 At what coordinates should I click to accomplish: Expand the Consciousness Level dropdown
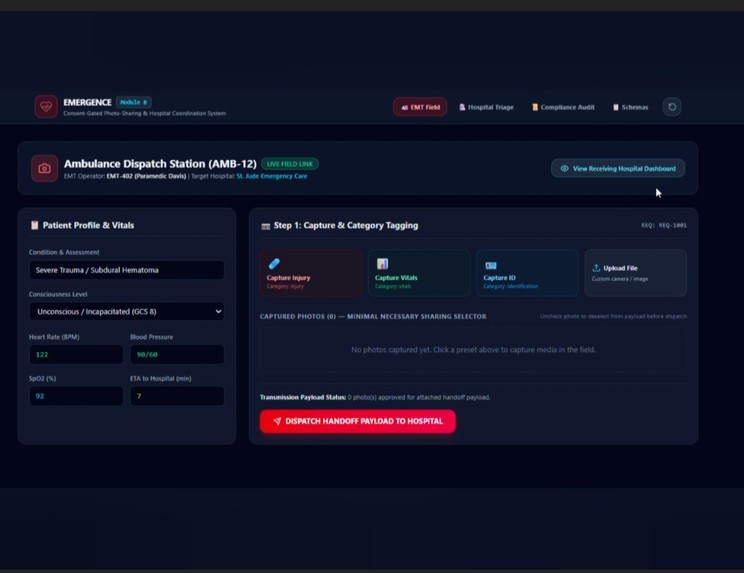(127, 312)
